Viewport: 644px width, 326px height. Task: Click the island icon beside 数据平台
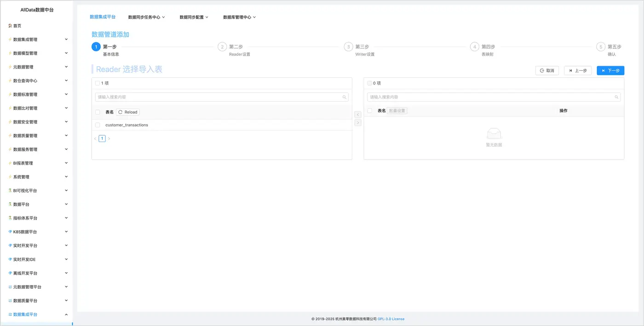tap(10, 204)
